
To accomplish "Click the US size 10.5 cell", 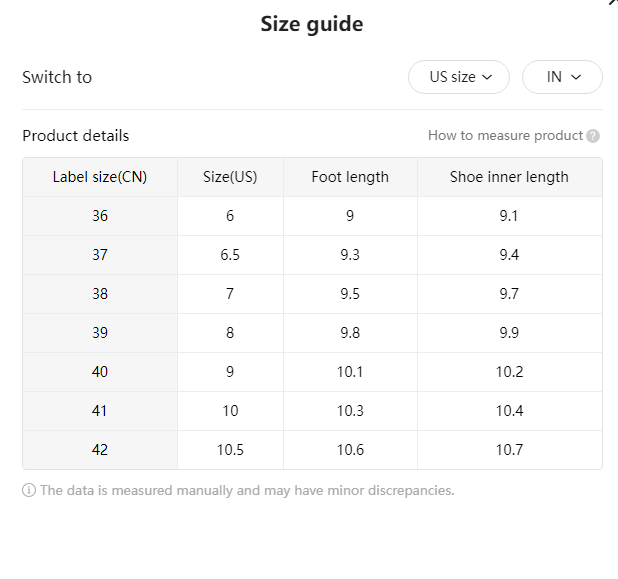I will tap(230, 450).
